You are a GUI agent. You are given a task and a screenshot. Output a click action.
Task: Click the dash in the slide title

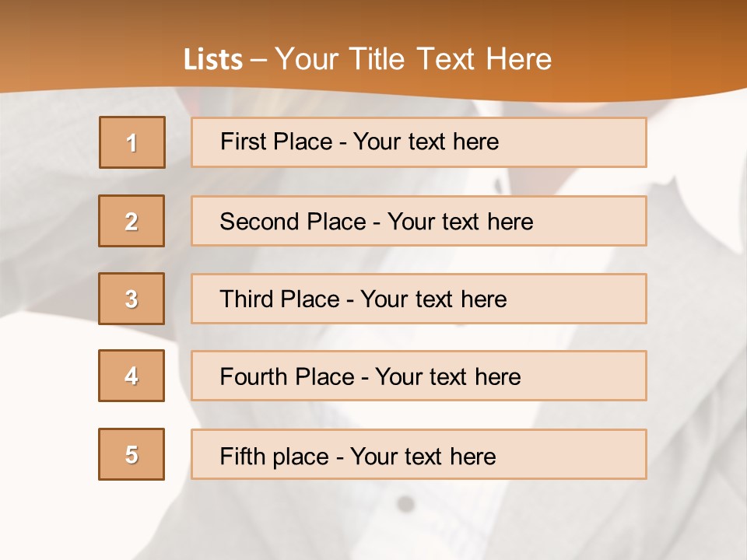click(x=258, y=61)
